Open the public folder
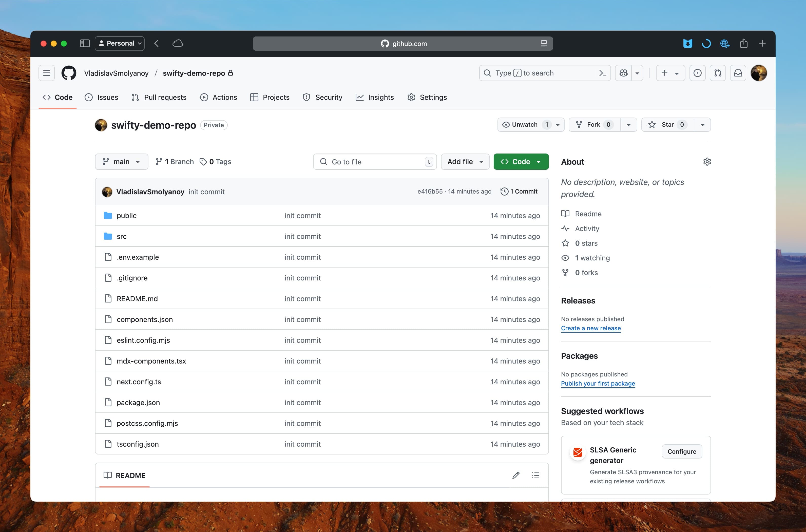806x532 pixels. 127,215
